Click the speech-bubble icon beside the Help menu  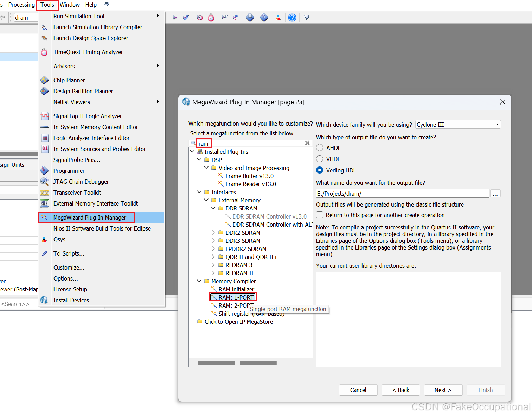107,4
